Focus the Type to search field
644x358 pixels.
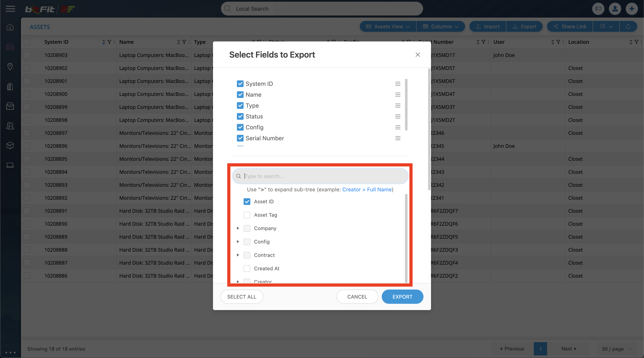[x=322, y=176]
